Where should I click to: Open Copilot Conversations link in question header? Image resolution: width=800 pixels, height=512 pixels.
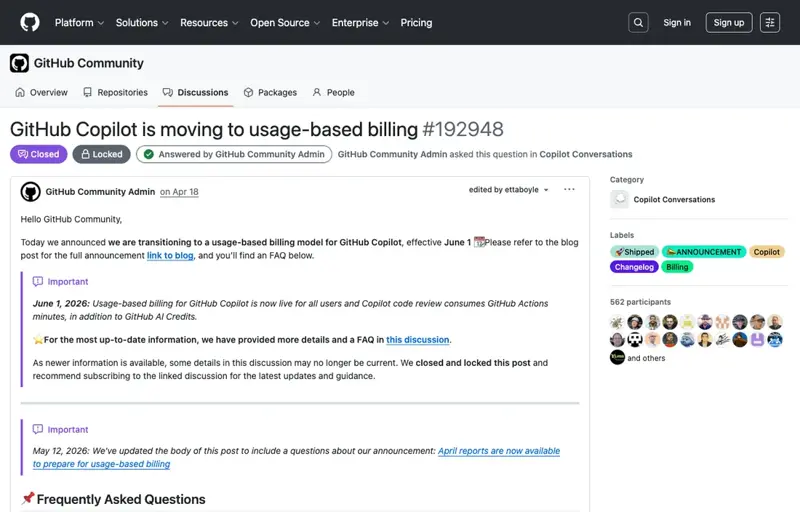click(x=586, y=154)
